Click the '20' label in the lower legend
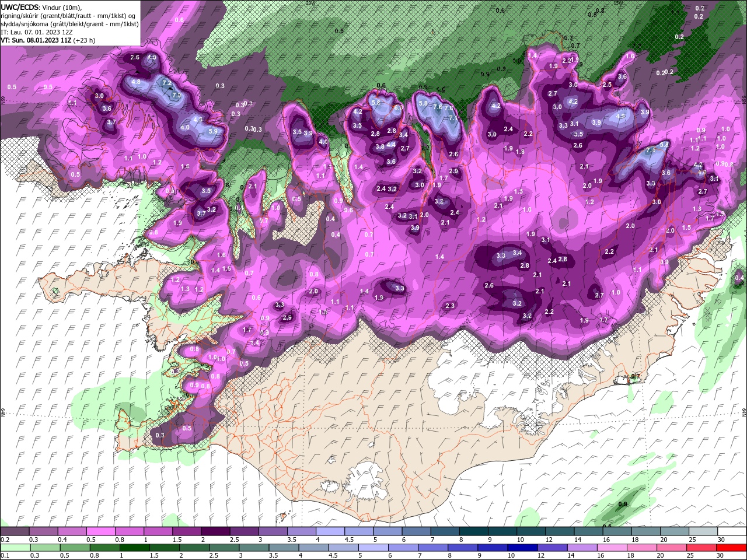The height and width of the screenshot is (560, 747). 660,556
